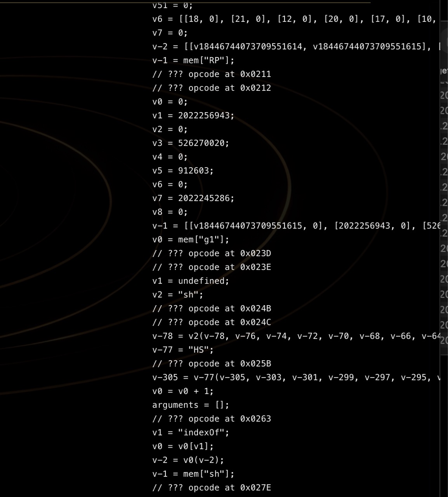Select the 'v6 = 0;' line
Screen dimensions: 448x497
(170, 184)
